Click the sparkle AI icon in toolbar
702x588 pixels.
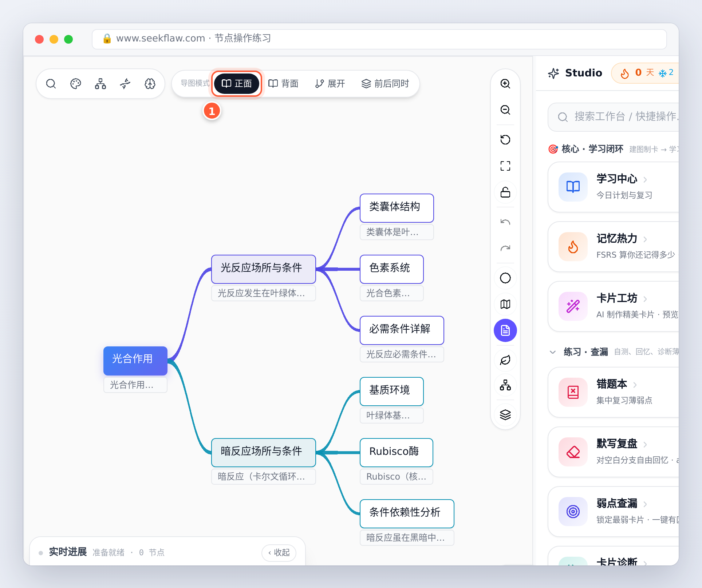pos(125,84)
